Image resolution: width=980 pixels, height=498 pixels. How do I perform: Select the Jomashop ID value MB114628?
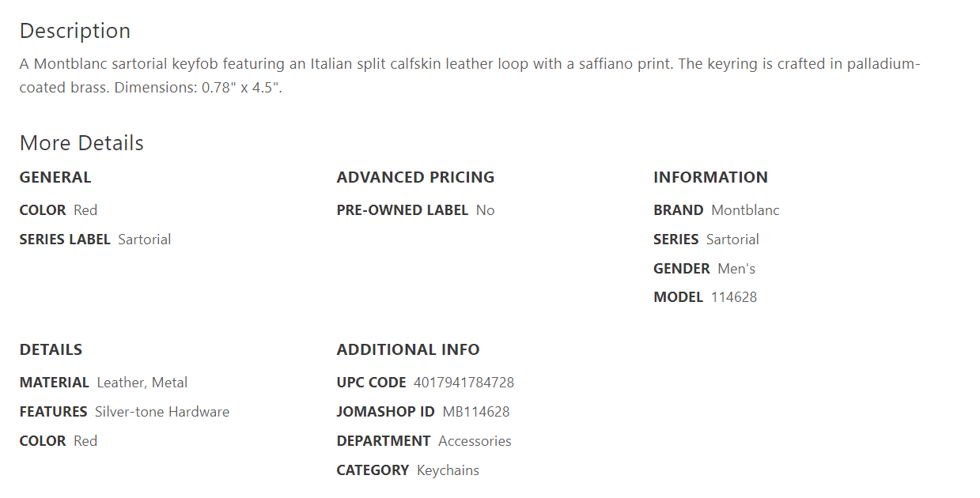476,412
